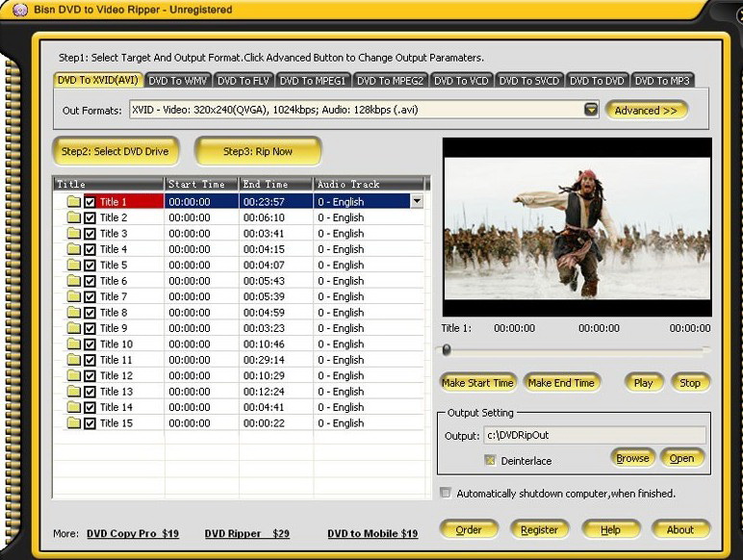
Task: Open DVD Copy Pro $19 link
Action: [133, 533]
